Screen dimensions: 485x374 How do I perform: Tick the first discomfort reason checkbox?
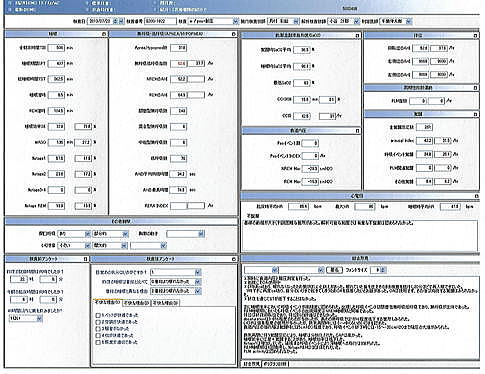[x=98, y=315]
